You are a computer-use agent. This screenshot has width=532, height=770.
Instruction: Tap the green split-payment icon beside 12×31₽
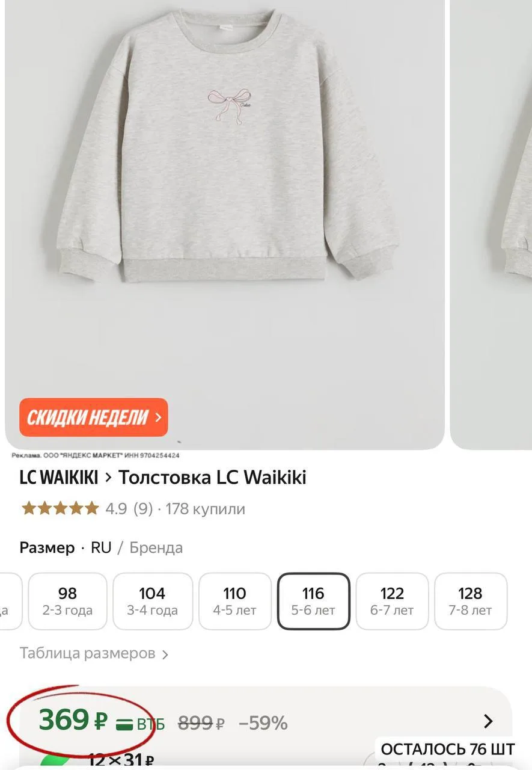tap(55, 762)
